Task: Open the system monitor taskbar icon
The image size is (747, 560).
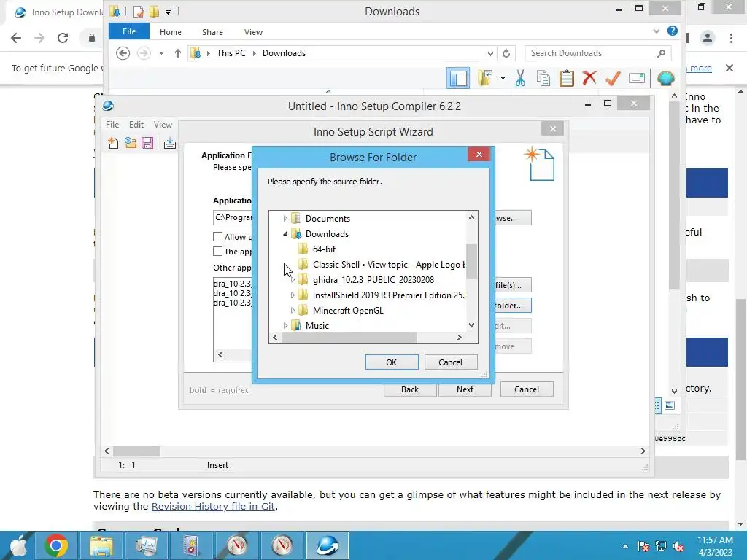Action: 147,545
